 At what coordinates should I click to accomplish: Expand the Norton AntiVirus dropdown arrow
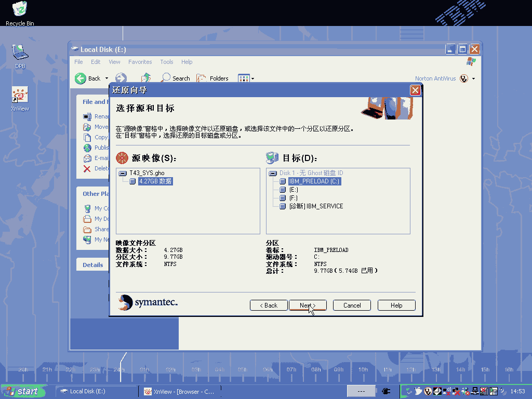(x=473, y=79)
